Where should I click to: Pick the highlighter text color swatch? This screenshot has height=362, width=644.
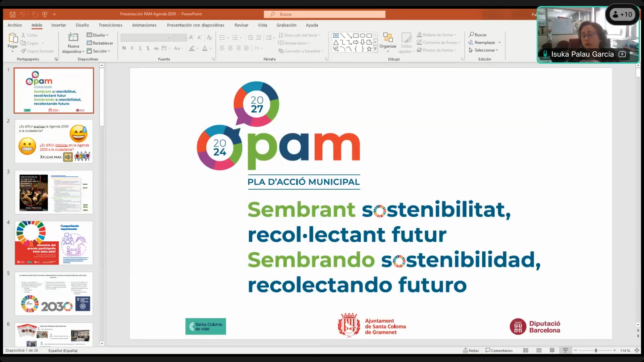(192, 48)
